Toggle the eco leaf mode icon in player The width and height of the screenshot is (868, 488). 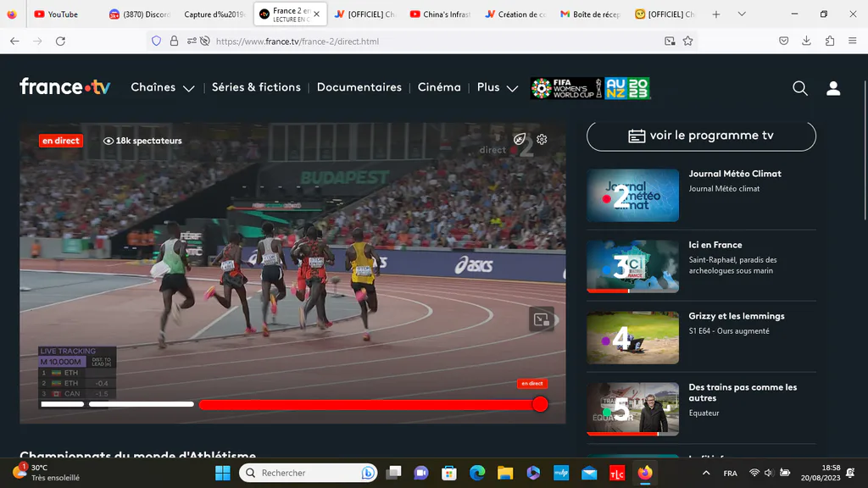click(520, 140)
